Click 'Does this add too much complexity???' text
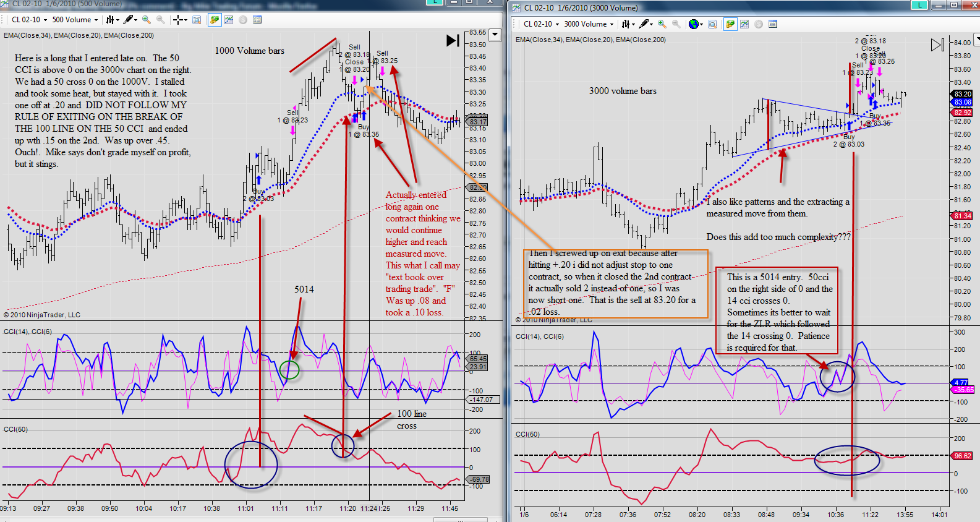Viewport: 980px width, 522px height. tap(778, 237)
